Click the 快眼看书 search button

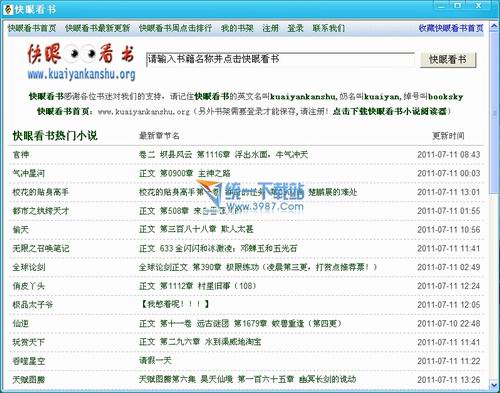pos(448,60)
